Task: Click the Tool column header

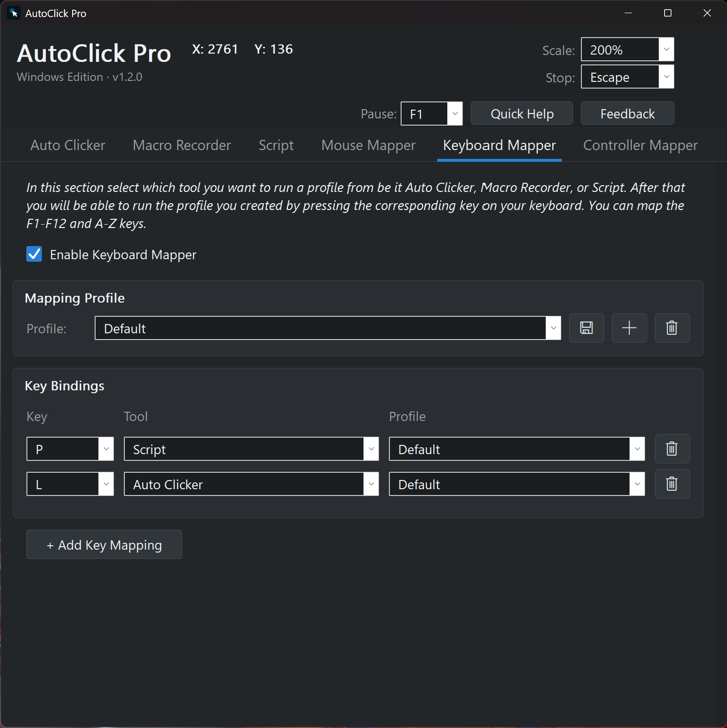Action: click(135, 417)
